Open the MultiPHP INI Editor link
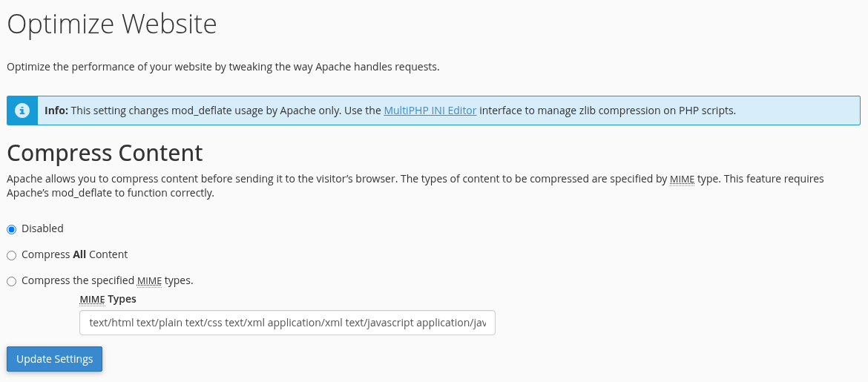Image resolution: width=868 pixels, height=382 pixels. [430, 111]
